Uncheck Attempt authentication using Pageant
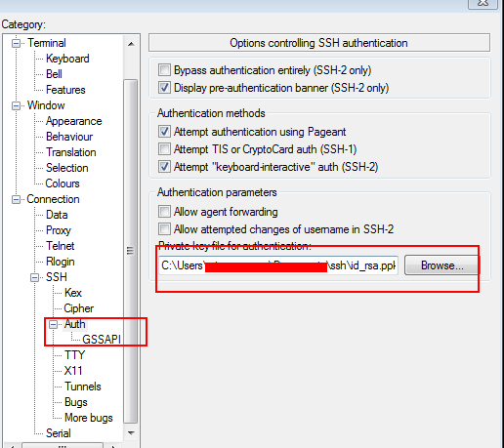 point(164,132)
